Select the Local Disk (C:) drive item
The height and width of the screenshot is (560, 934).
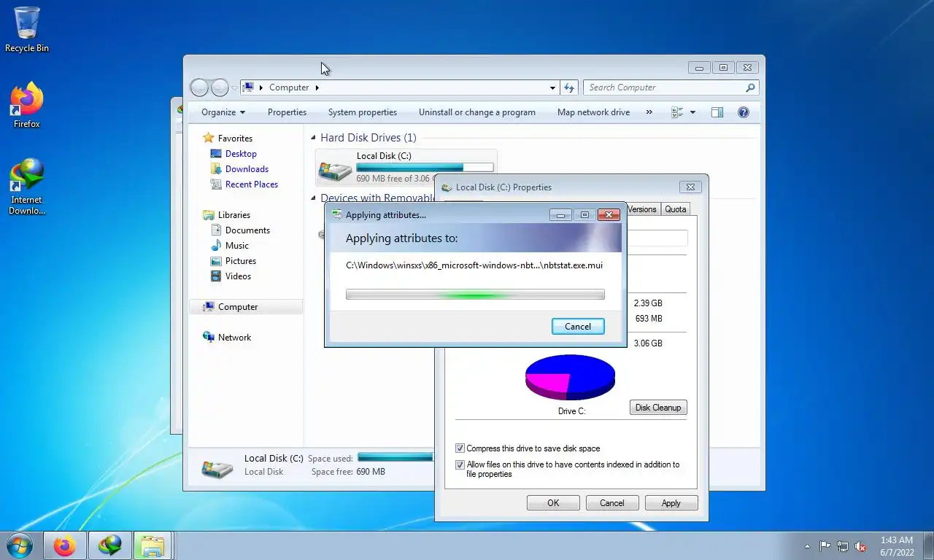click(x=406, y=168)
